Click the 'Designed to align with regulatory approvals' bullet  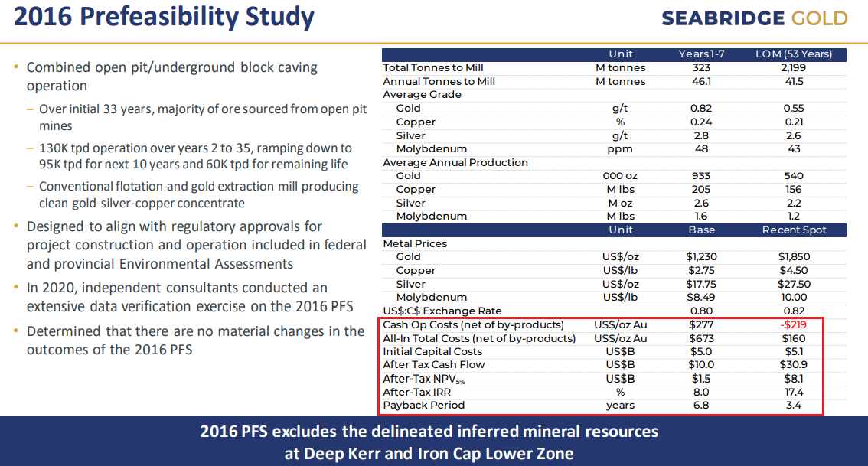(196, 245)
